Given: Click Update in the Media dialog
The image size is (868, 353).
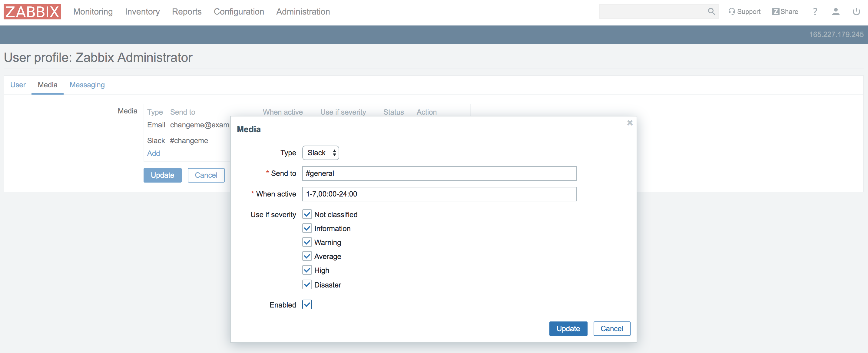Looking at the screenshot, I should coord(568,328).
